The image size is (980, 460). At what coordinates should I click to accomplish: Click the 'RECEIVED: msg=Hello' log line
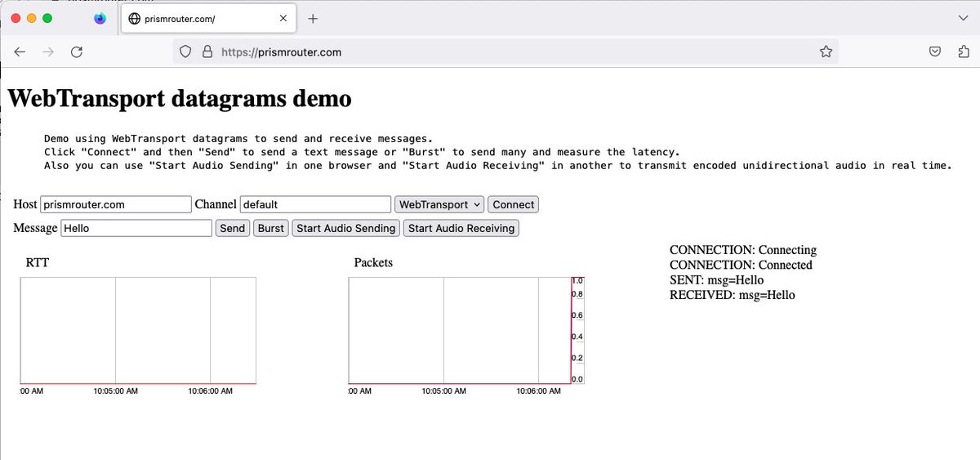(x=733, y=295)
